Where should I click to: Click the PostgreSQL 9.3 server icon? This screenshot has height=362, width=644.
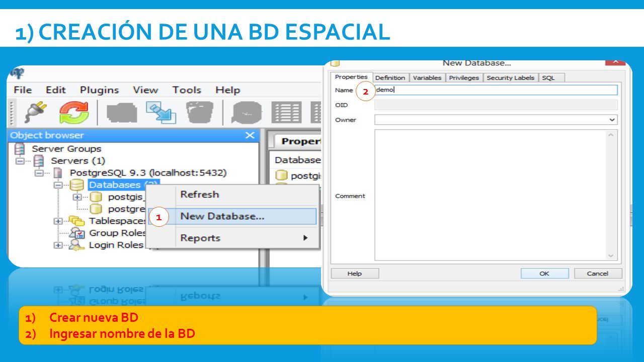point(58,173)
